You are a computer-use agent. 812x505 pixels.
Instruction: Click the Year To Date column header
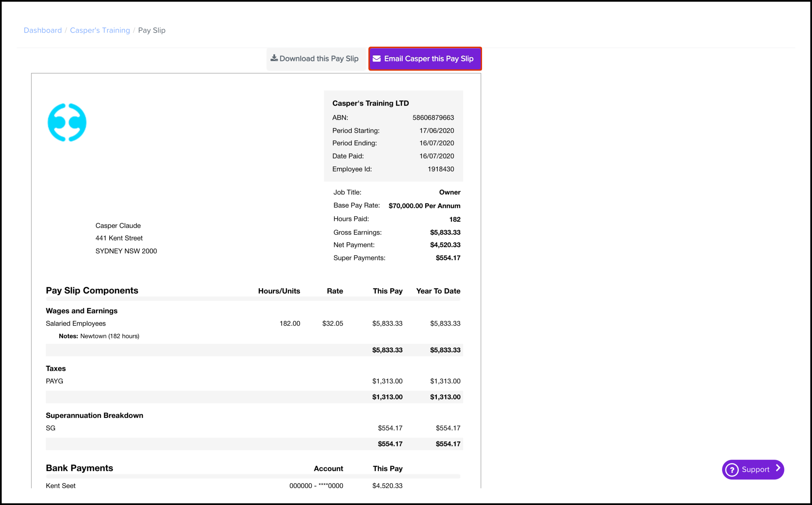pos(438,291)
